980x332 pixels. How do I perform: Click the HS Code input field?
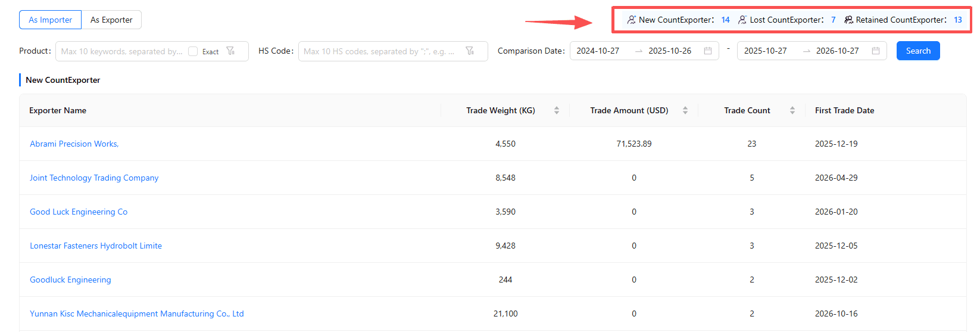(x=381, y=51)
